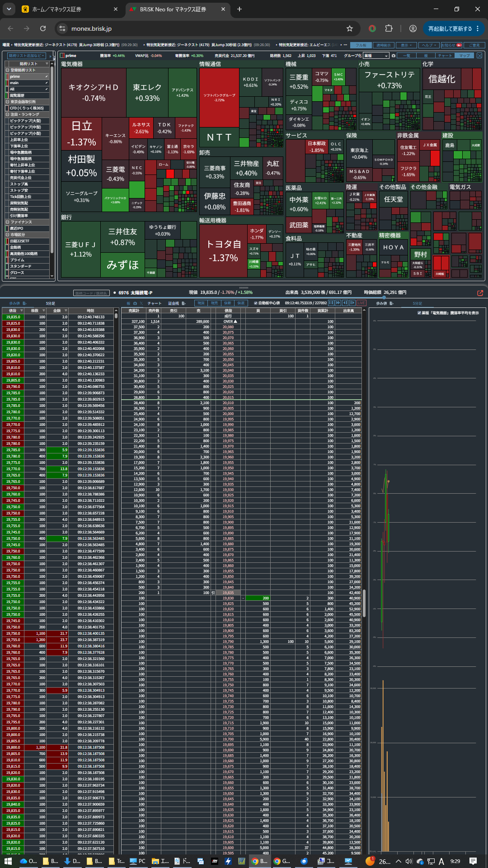Click the 銘柄コード/銘柄名 search field
The image size is (488, 868).
(91, 293)
